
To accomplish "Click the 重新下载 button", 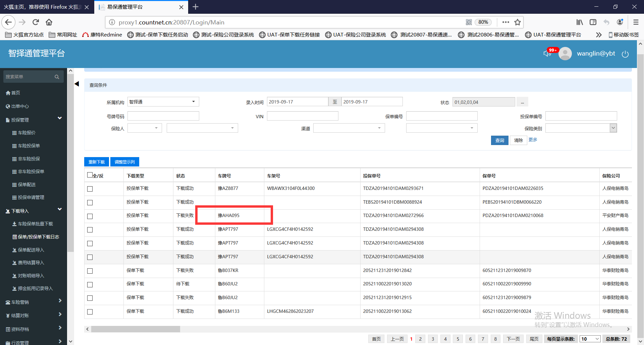I will [x=97, y=162].
